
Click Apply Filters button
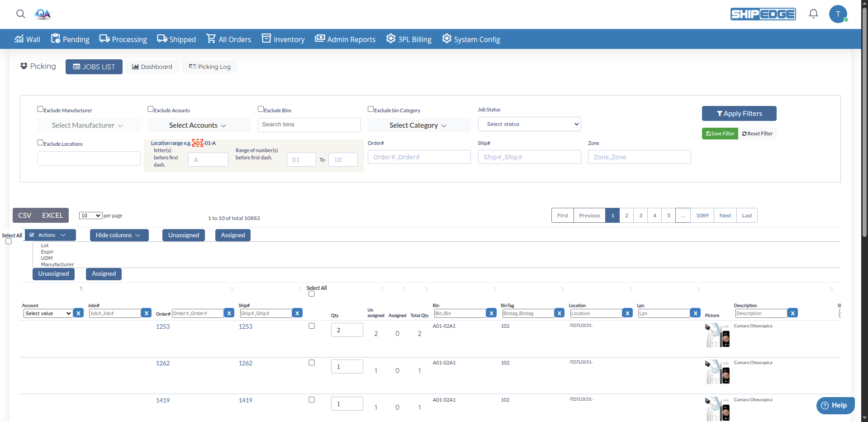tap(739, 114)
